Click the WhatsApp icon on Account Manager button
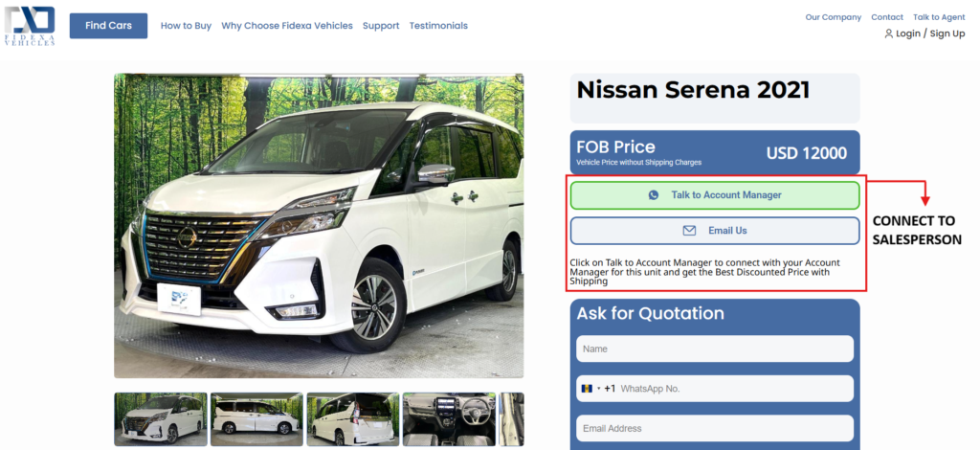 point(654,195)
